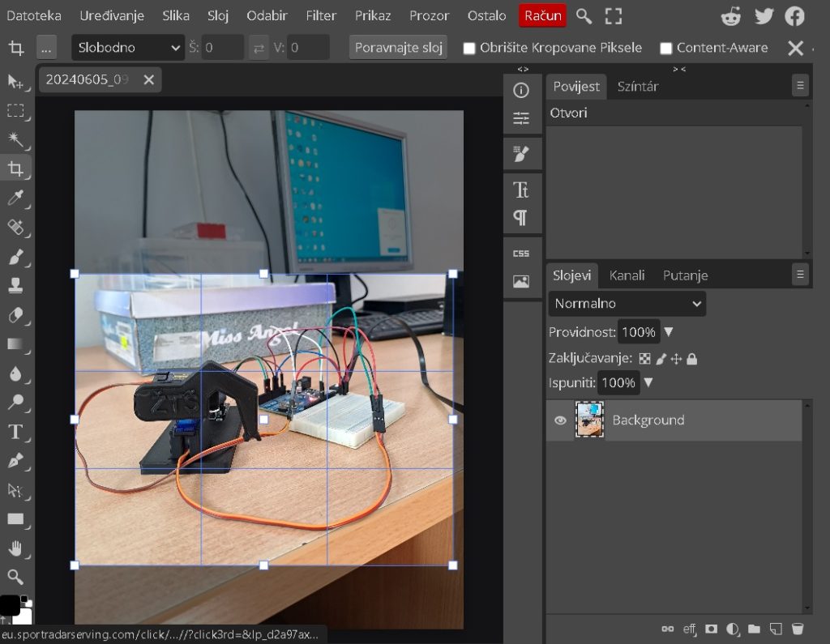The height and width of the screenshot is (644, 830).
Task: Delete layer using the trash icon
Action: [798, 629]
